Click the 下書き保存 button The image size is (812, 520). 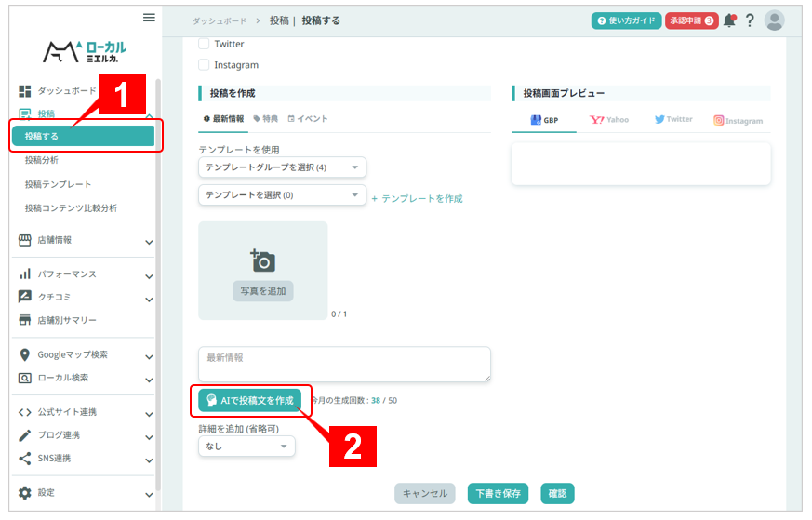(x=498, y=494)
